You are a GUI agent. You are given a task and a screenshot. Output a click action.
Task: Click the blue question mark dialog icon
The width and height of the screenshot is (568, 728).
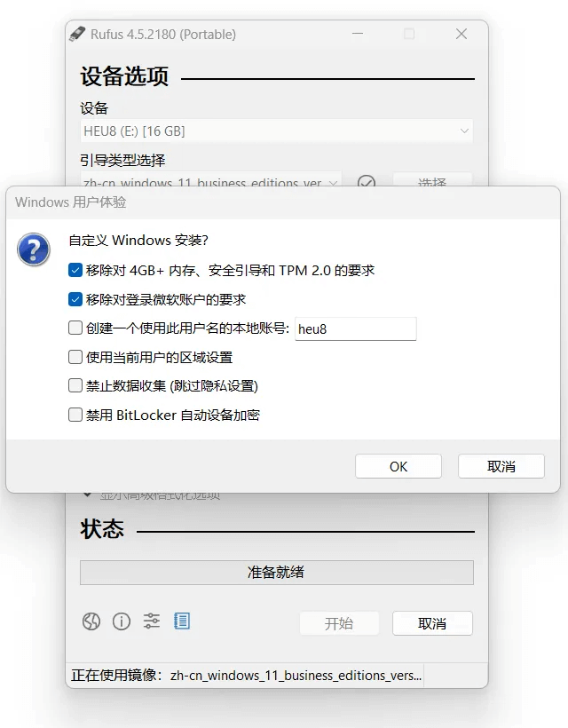[x=34, y=249]
